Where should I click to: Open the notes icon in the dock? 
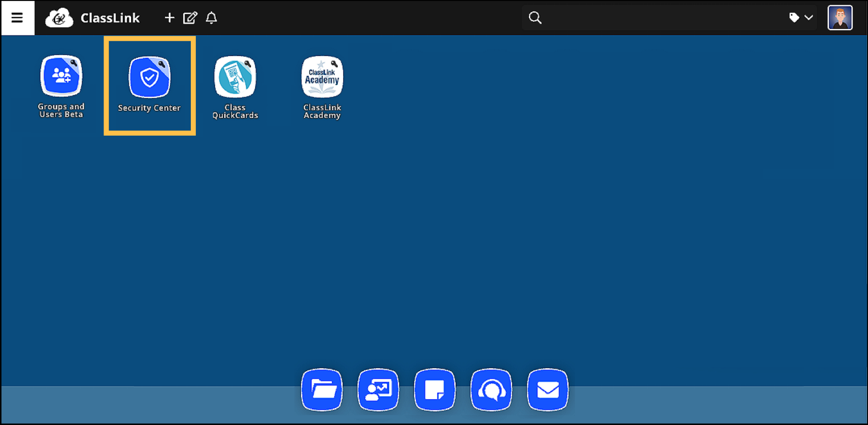tap(434, 389)
